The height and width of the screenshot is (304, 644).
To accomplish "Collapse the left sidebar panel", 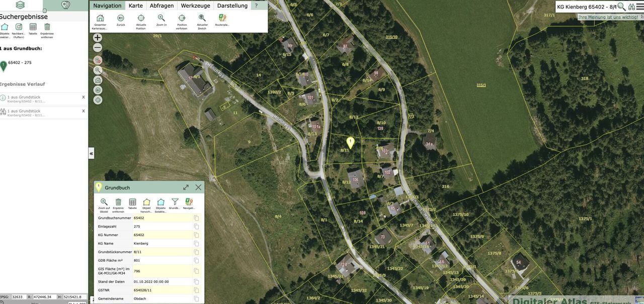I will pyautogui.click(x=92, y=153).
